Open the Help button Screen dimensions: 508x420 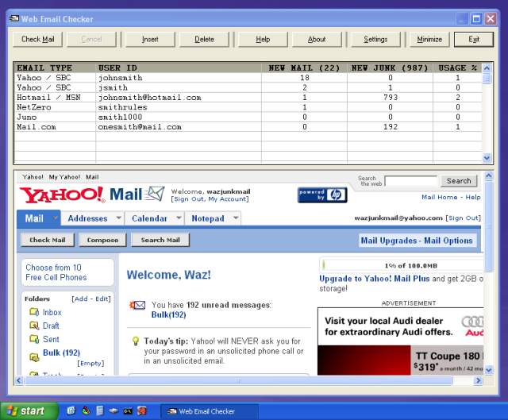pyautogui.click(x=263, y=39)
